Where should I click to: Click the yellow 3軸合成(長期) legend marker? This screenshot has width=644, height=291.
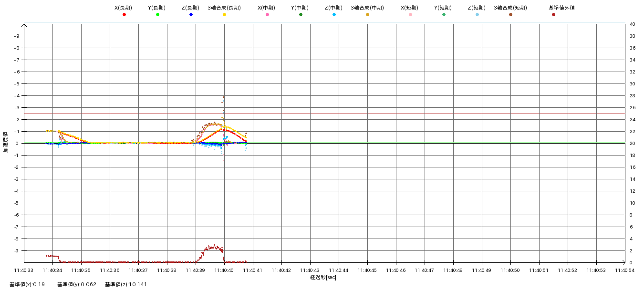[224, 15]
